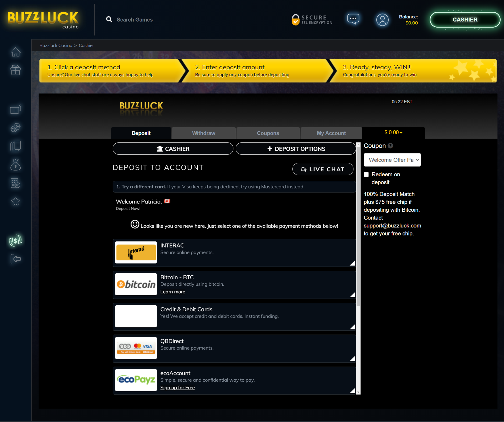Select the keno/bingo ticket icon
The width and height of the screenshot is (504, 422).
[x=16, y=183]
